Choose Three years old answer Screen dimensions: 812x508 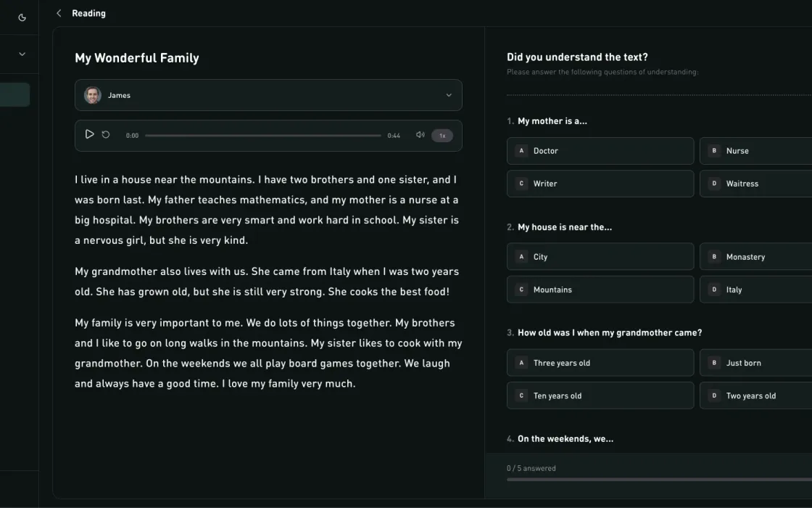[x=600, y=363]
